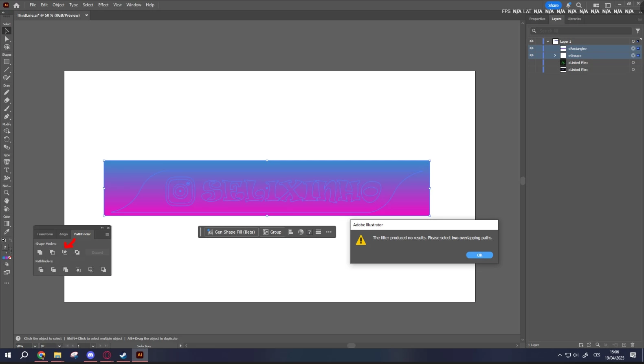This screenshot has height=364, width=644.
Task: Click Delete Selection trash in Layers panel
Action: (x=633, y=345)
